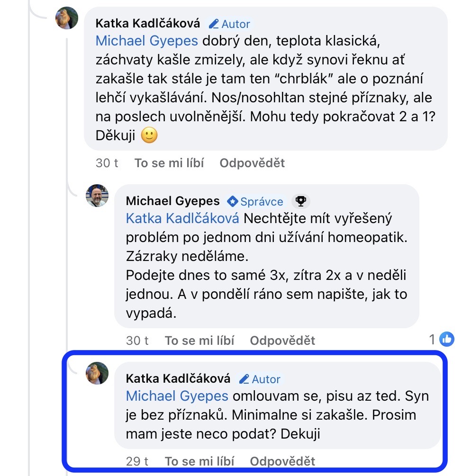Open Michael Gyepes's profile picture

coord(97,196)
